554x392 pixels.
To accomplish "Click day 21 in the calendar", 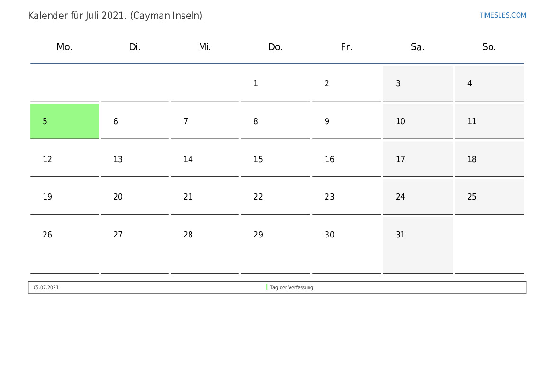I will [205, 197].
